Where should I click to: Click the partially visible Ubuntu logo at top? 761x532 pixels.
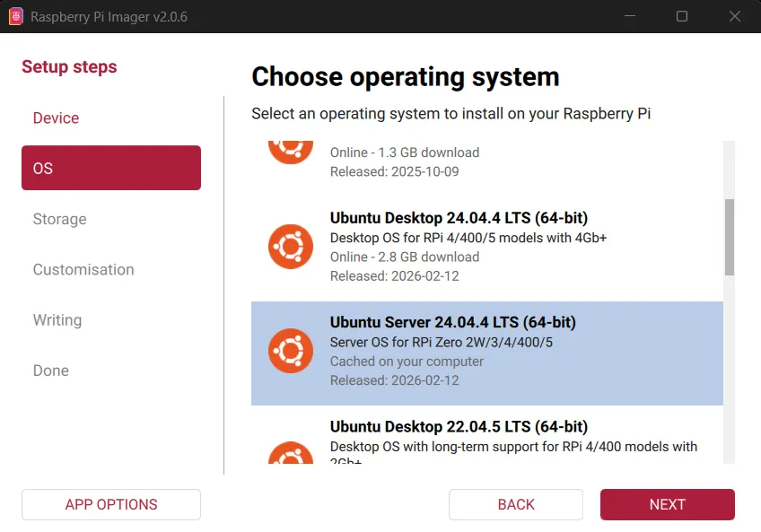pos(291,148)
